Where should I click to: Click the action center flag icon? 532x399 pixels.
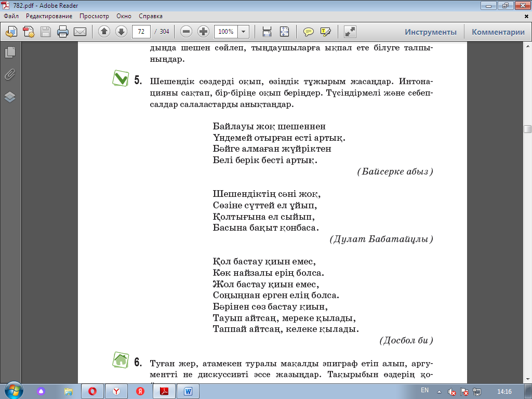(x=464, y=392)
